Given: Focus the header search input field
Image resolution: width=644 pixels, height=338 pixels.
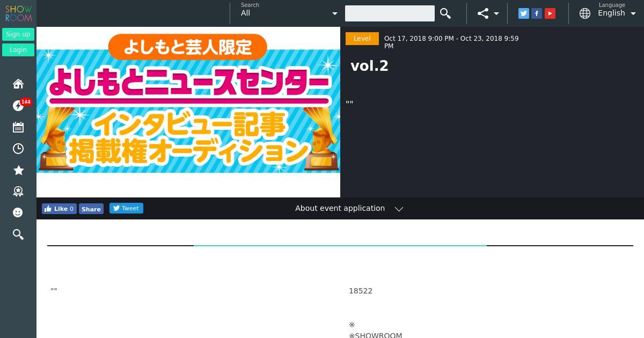Looking at the screenshot, I should 390,13.
